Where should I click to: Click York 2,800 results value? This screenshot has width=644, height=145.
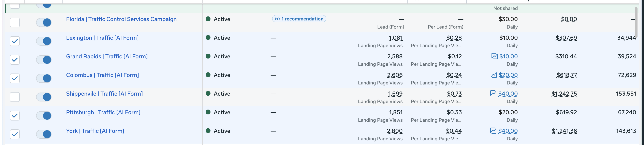coord(395,131)
